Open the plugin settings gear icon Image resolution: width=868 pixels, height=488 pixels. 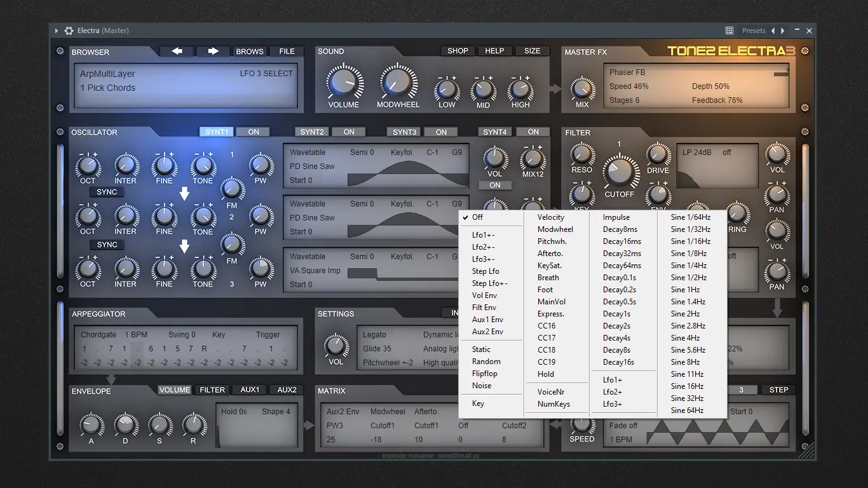69,30
